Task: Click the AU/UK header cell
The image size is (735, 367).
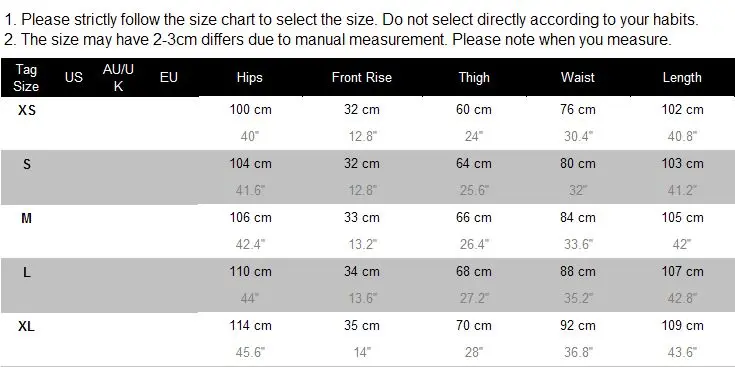Action: click(x=118, y=78)
